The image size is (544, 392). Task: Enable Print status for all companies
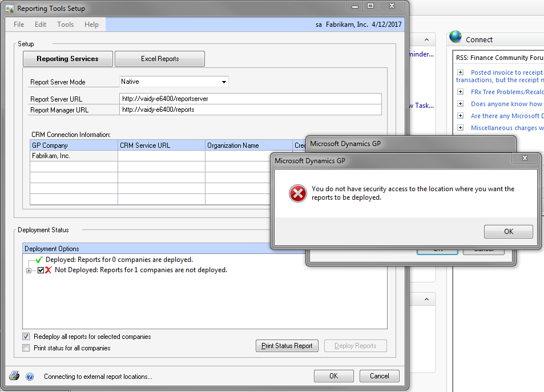(26, 348)
